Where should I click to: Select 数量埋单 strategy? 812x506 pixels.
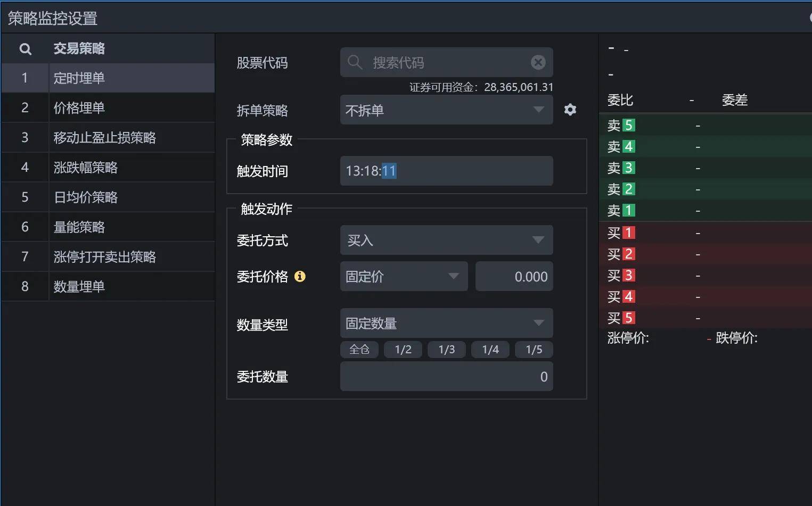(108, 287)
